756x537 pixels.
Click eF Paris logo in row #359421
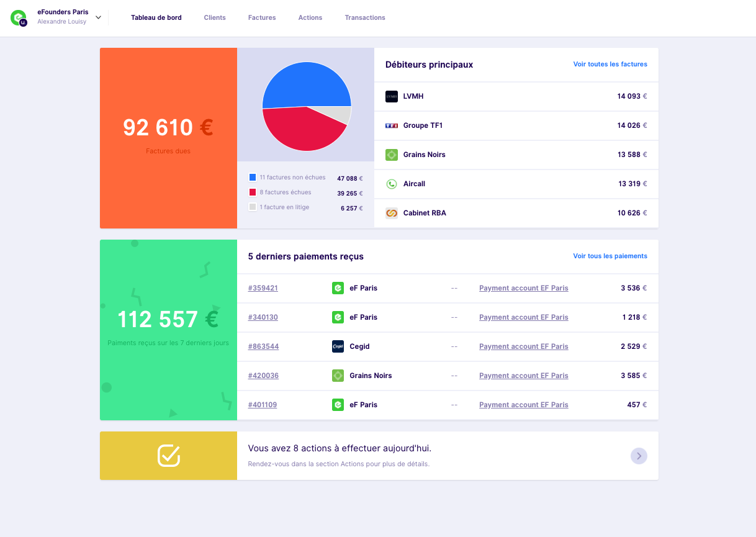[338, 288]
